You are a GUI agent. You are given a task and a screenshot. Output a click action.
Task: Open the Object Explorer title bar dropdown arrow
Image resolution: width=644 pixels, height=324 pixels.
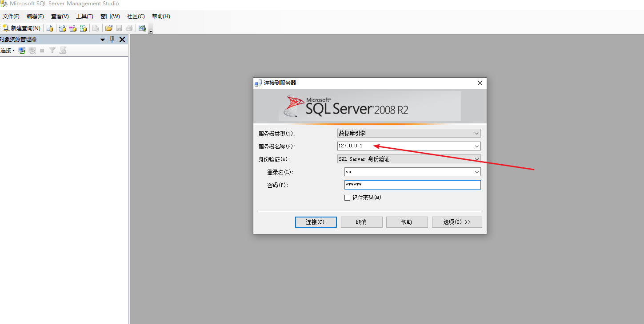(102, 40)
